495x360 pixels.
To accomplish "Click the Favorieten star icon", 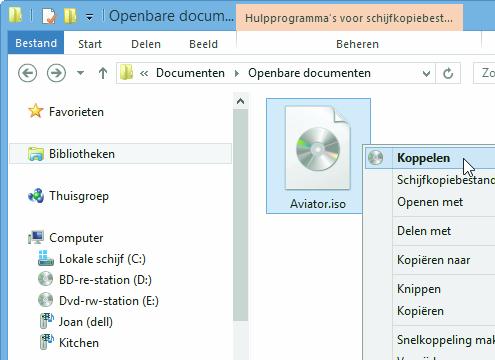I will click(x=36, y=111).
